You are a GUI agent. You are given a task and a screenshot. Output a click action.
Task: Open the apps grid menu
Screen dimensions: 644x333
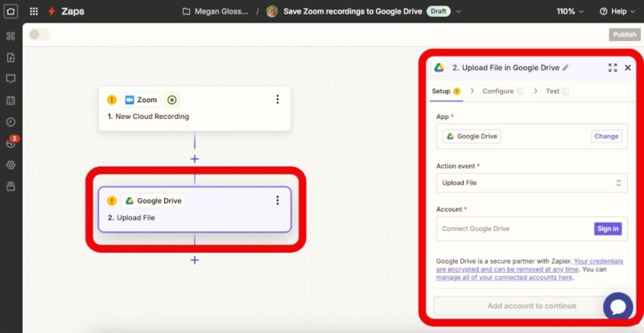click(34, 11)
